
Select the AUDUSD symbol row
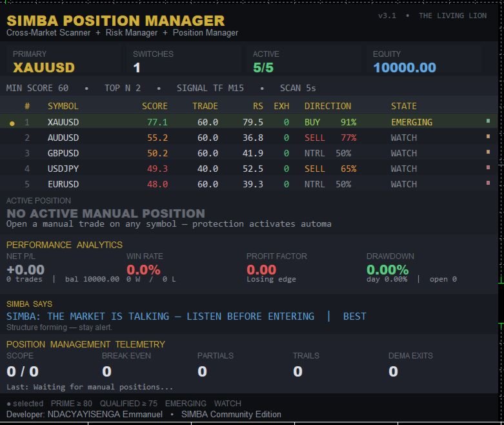[x=249, y=138]
